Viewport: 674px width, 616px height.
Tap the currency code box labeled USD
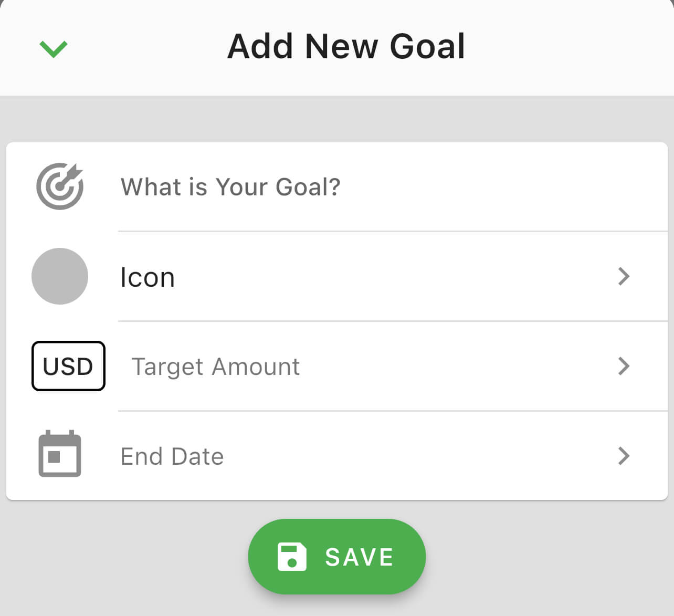coord(68,366)
